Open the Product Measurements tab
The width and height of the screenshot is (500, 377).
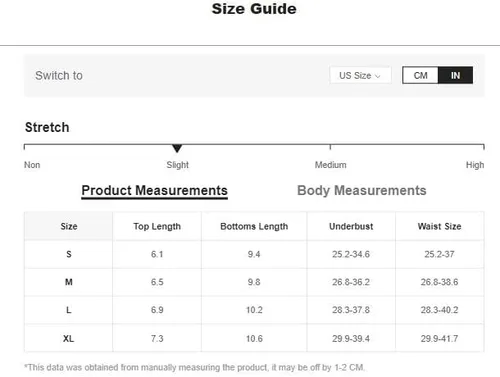click(154, 191)
